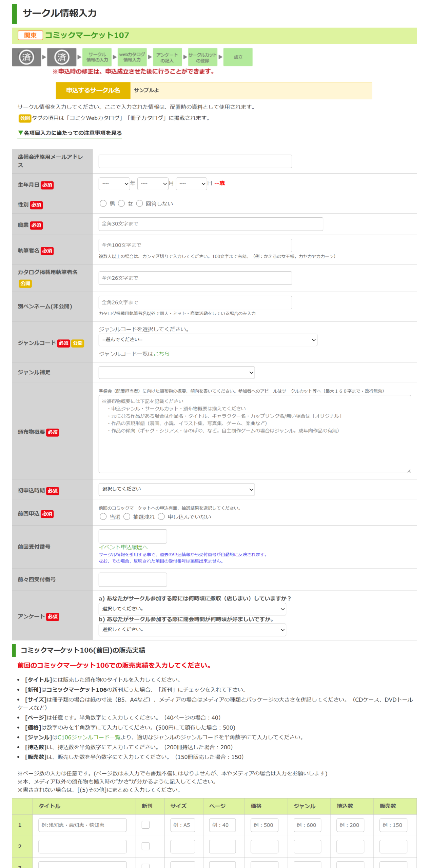Select the 女 radio button
Screen dimensions: 430x868
coord(121,203)
